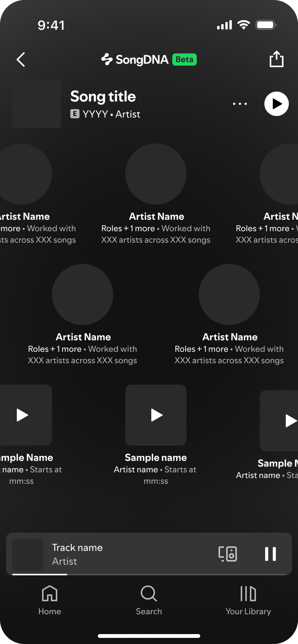The image size is (298, 644).
Task: Play the left-side partially visible sample
Action: [x=23, y=415]
